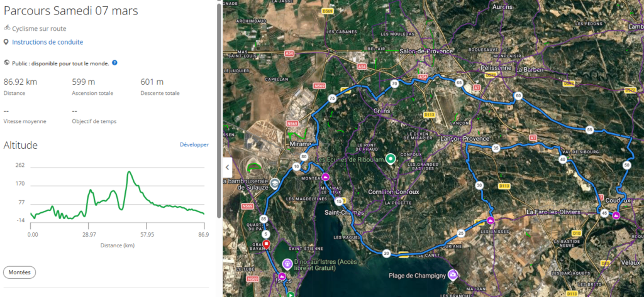Click the Plage de Champigny camera pin
The image size is (644, 297).
452,274
